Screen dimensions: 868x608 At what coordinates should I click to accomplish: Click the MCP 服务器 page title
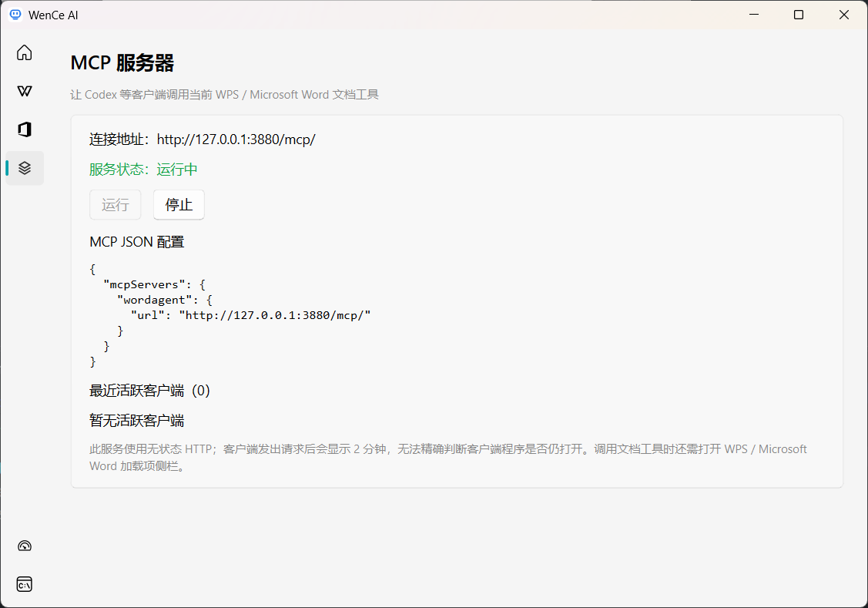point(122,62)
